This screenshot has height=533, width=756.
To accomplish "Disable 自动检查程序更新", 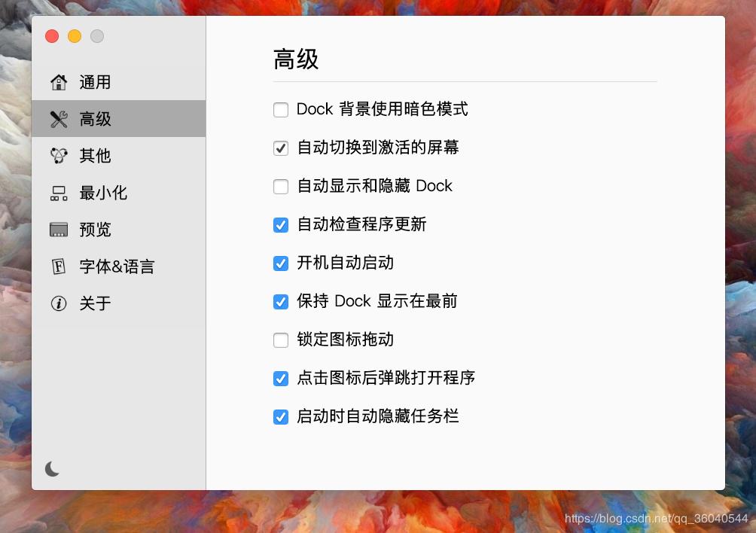I will click(x=280, y=224).
